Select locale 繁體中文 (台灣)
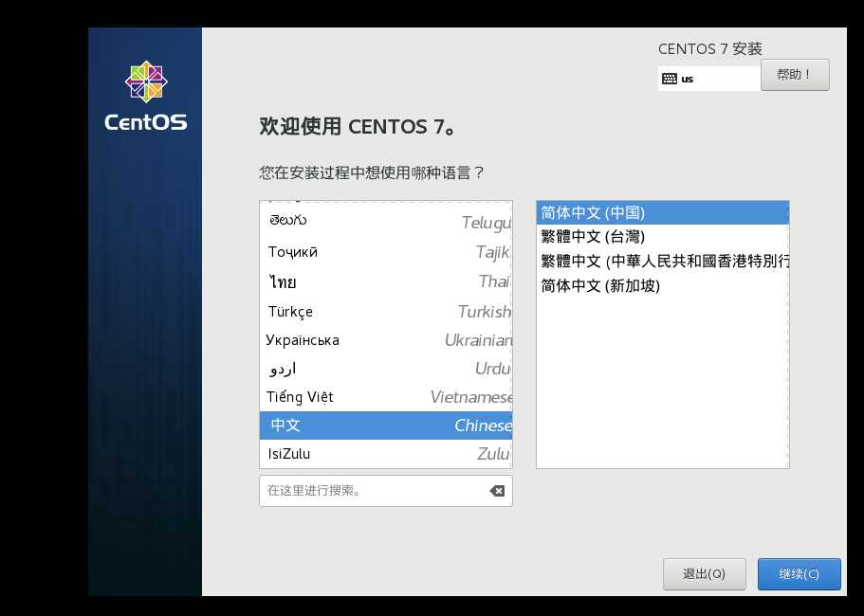864x616 pixels. (x=662, y=237)
